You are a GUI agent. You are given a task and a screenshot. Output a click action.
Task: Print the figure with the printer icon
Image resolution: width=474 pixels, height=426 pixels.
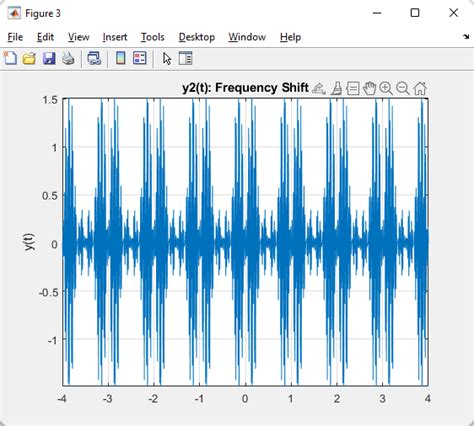click(68, 58)
